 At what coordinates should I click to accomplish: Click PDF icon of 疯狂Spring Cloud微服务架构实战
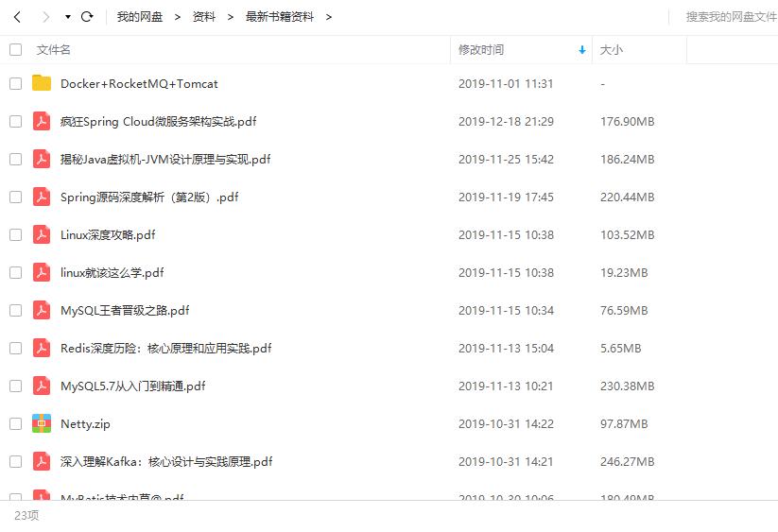pyautogui.click(x=42, y=121)
